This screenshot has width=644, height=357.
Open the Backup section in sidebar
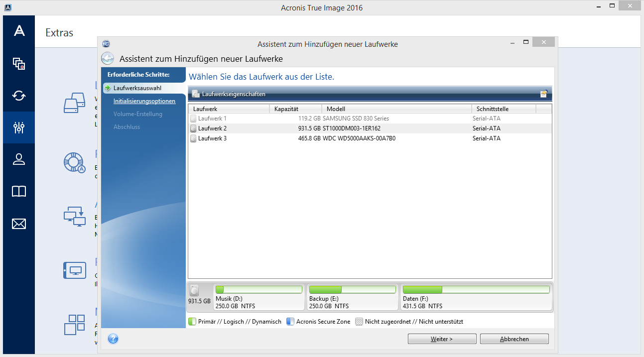click(x=19, y=63)
